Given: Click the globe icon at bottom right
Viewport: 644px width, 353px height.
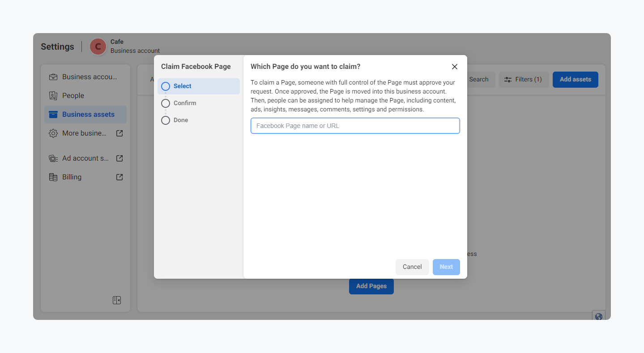Looking at the screenshot, I should (x=598, y=316).
